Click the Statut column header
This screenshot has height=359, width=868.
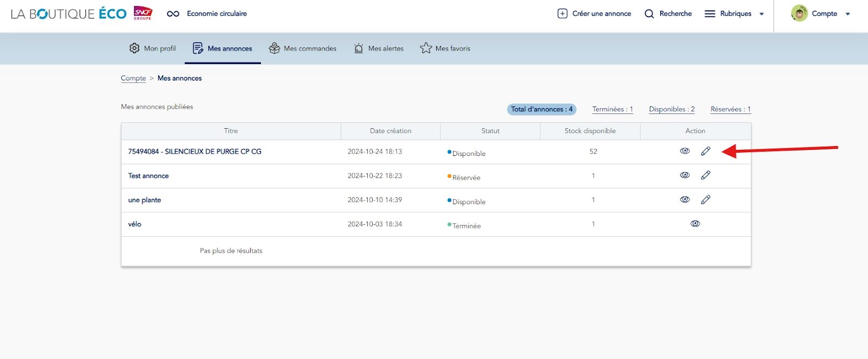(490, 131)
